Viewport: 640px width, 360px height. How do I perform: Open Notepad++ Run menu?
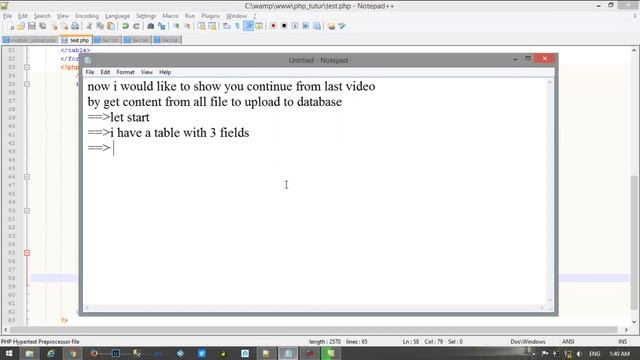point(190,16)
